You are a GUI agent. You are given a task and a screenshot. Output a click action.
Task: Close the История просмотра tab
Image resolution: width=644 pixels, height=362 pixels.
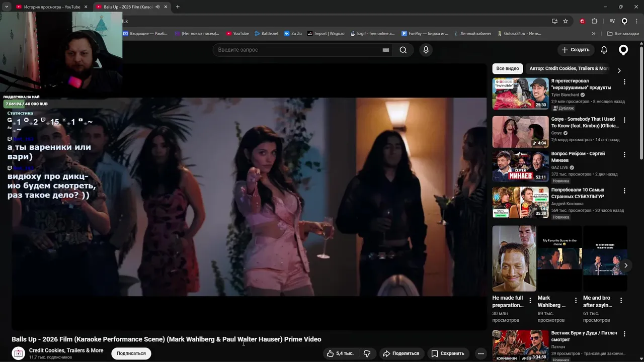click(86, 7)
